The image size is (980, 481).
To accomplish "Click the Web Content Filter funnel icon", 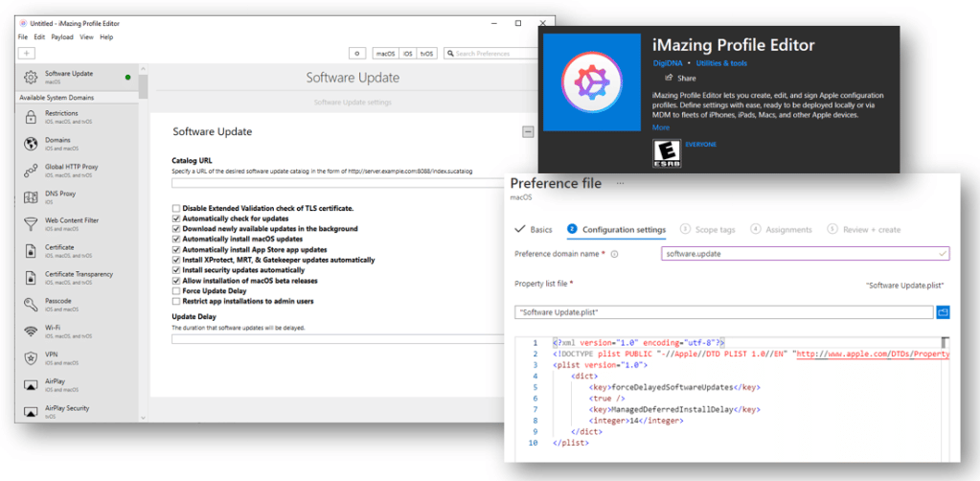I will click(x=31, y=224).
